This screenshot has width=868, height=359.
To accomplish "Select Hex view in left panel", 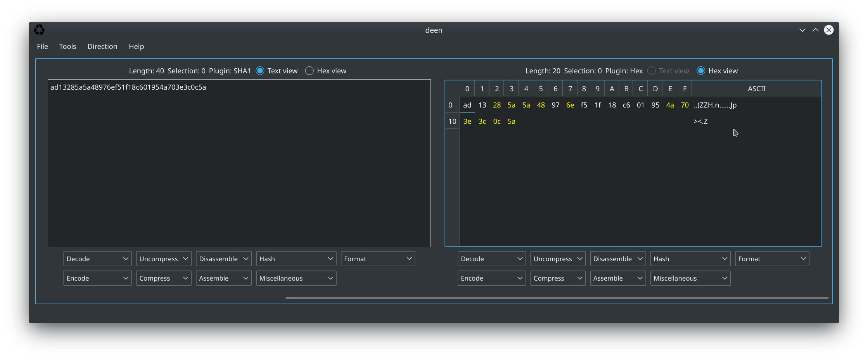I will [310, 71].
